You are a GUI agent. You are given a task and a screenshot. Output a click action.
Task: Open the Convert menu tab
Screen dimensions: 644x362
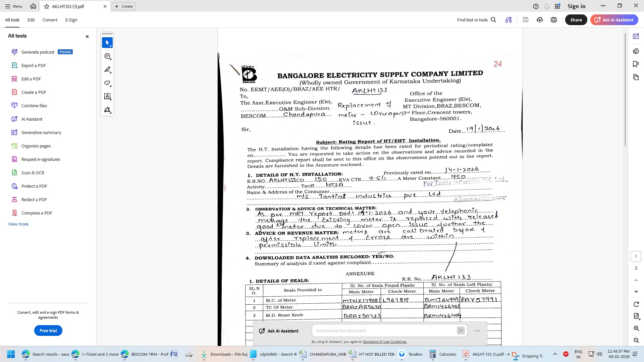click(50, 20)
